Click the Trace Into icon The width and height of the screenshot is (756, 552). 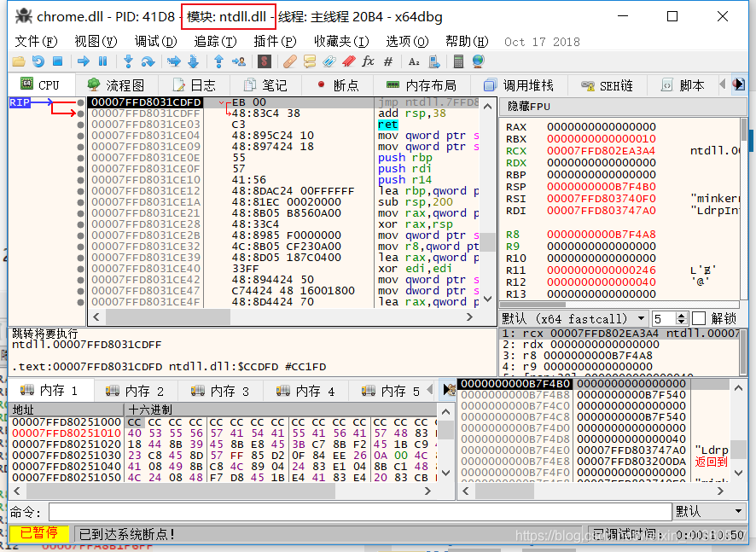click(173, 61)
